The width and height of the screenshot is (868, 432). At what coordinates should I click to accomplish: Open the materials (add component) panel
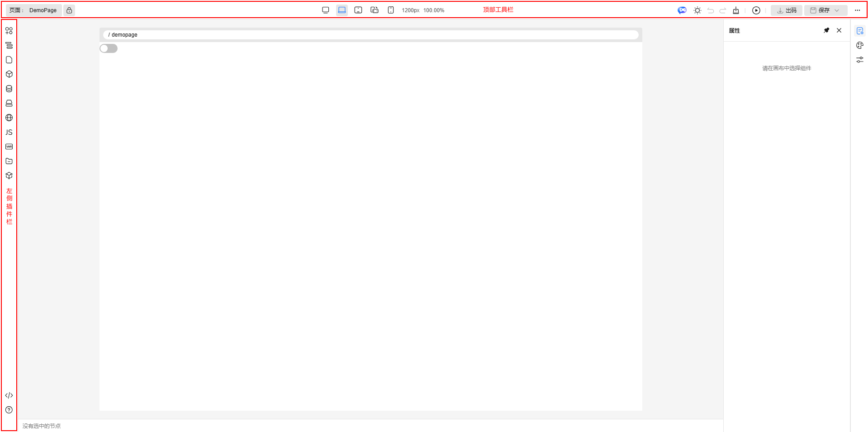(x=9, y=31)
